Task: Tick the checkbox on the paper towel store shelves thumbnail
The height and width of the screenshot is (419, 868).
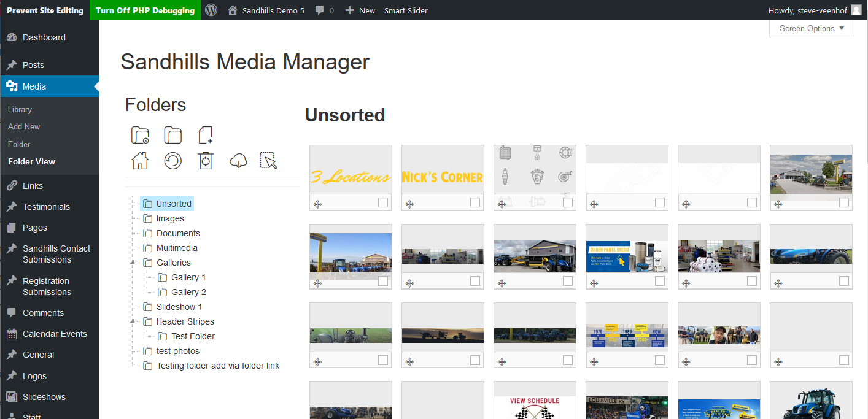Action: click(752, 281)
